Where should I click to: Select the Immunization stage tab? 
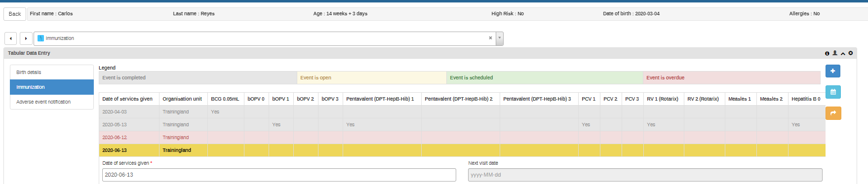[x=52, y=87]
